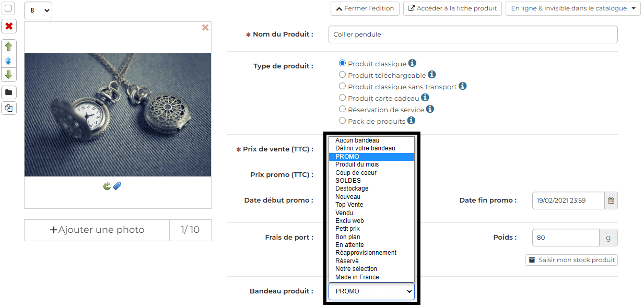The width and height of the screenshot is (644, 307).
Task: Open "En ligne & invisible dans le catalogue" dropdown
Action: (x=573, y=8)
